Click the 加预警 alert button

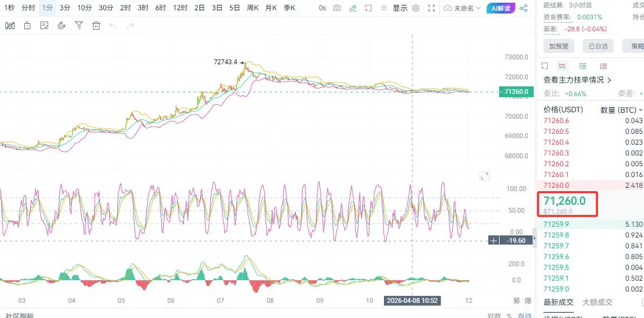[559, 46]
